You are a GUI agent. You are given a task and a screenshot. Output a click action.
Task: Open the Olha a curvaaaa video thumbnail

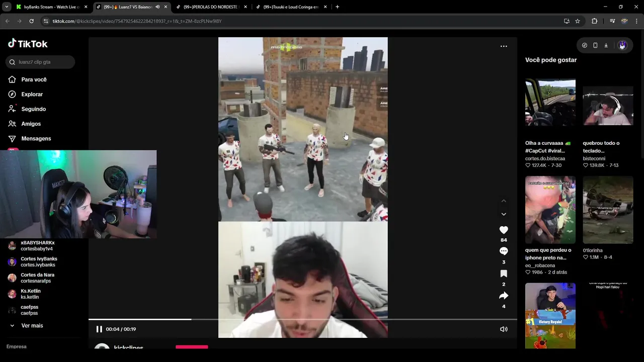point(550,102)
